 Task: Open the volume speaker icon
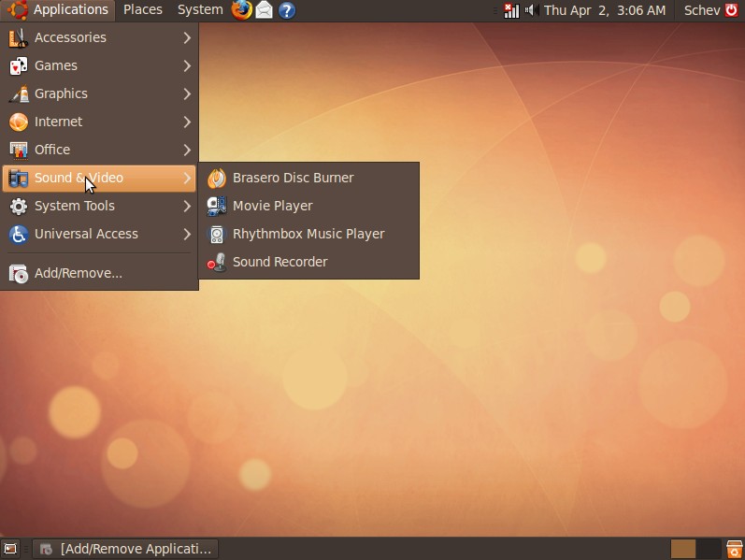[x=532, y=10]
